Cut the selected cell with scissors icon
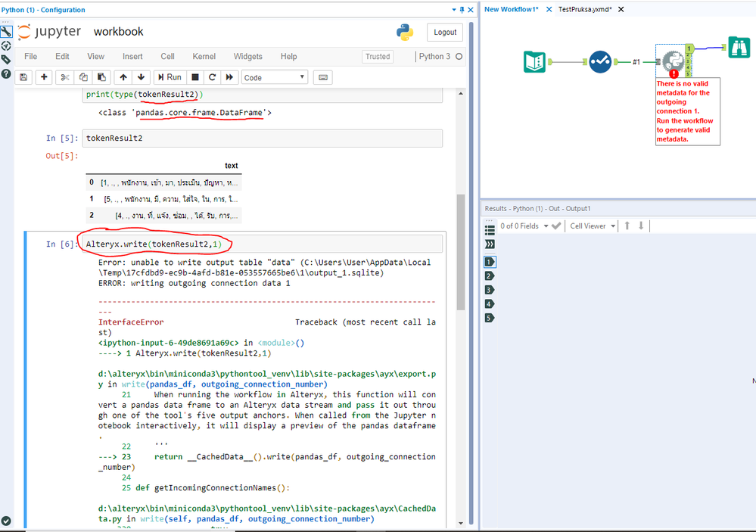The width and height of the screenshot is (756, 532). [64, 76]
